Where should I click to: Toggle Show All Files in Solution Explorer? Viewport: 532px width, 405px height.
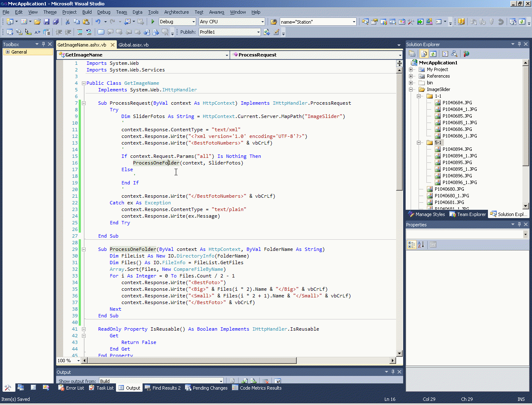click(x=424, y=54)
